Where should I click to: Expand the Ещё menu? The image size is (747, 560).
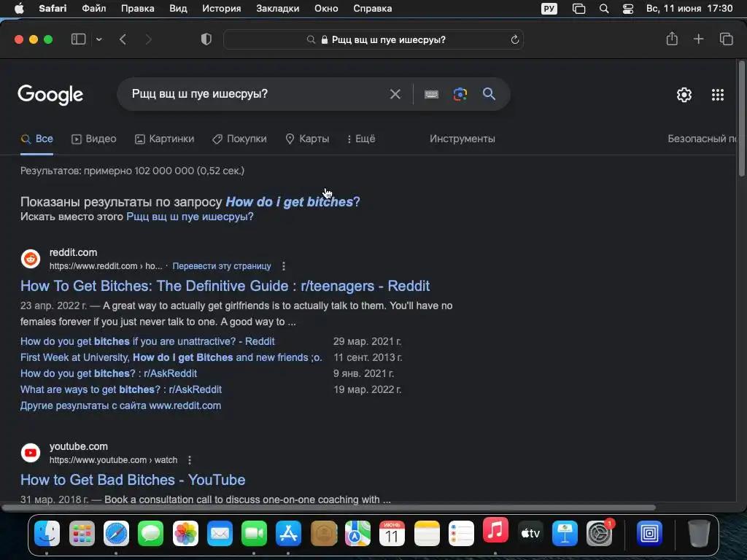pos(361,139)
